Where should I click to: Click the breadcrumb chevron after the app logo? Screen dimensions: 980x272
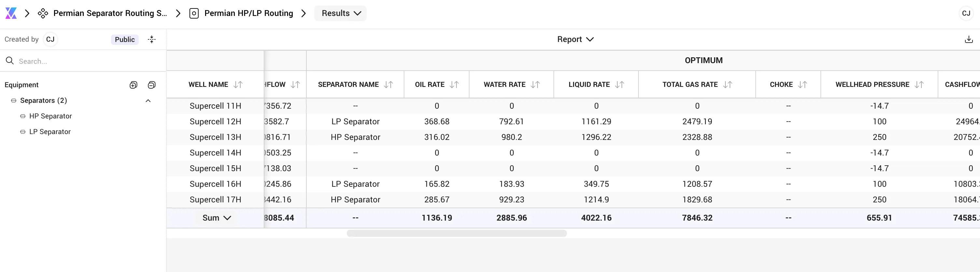coord(27,13)
